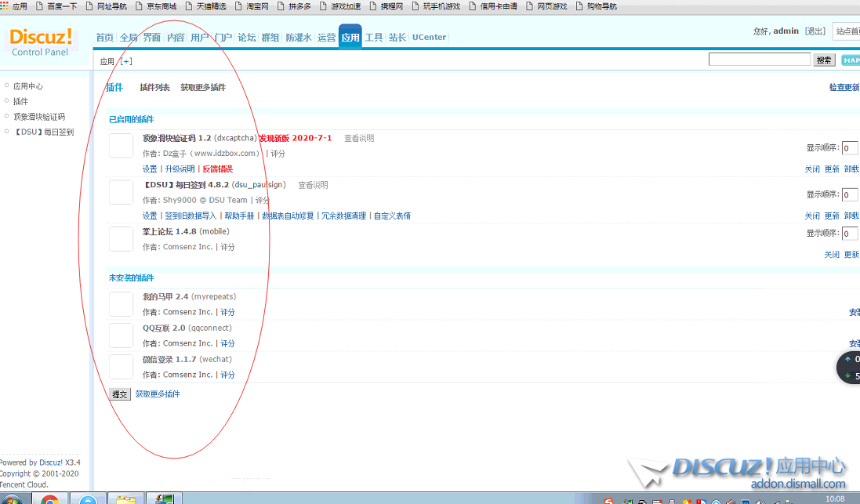This screenshot has width=860, height=504.
Task: Open the file explorer folder on the taskbar
Action: click(125, 499)
